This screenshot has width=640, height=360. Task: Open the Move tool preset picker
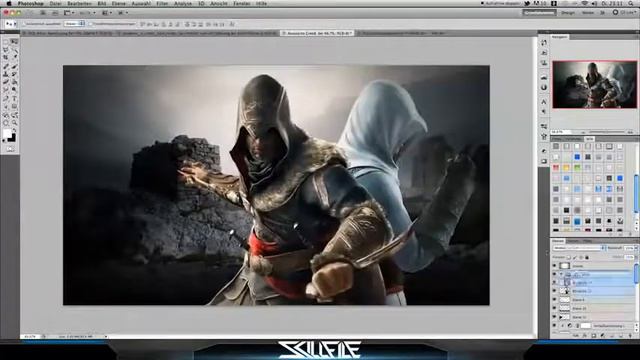(x=10, y=24)
